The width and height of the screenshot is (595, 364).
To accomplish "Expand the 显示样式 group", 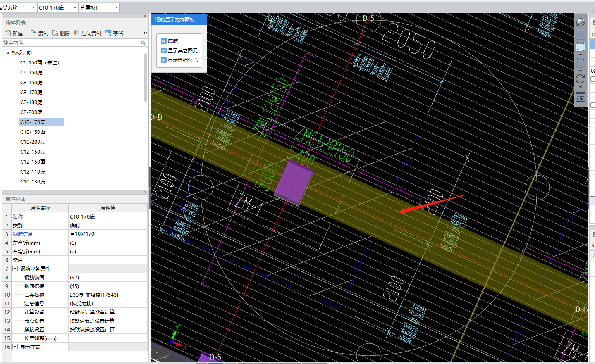I will click(x=15, y=347).
